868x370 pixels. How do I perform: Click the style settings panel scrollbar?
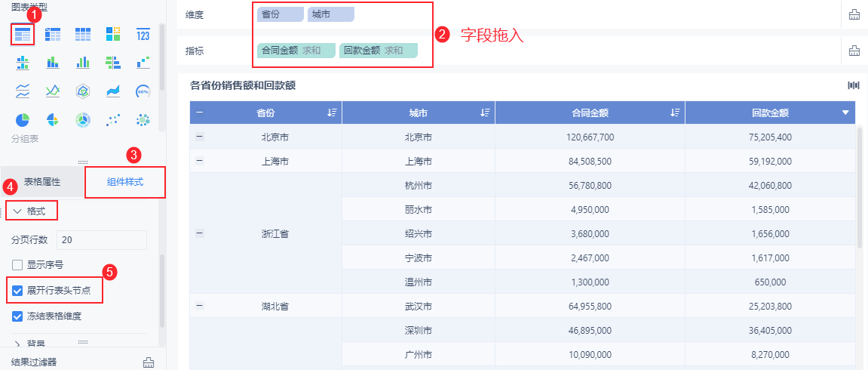point(161,291)
